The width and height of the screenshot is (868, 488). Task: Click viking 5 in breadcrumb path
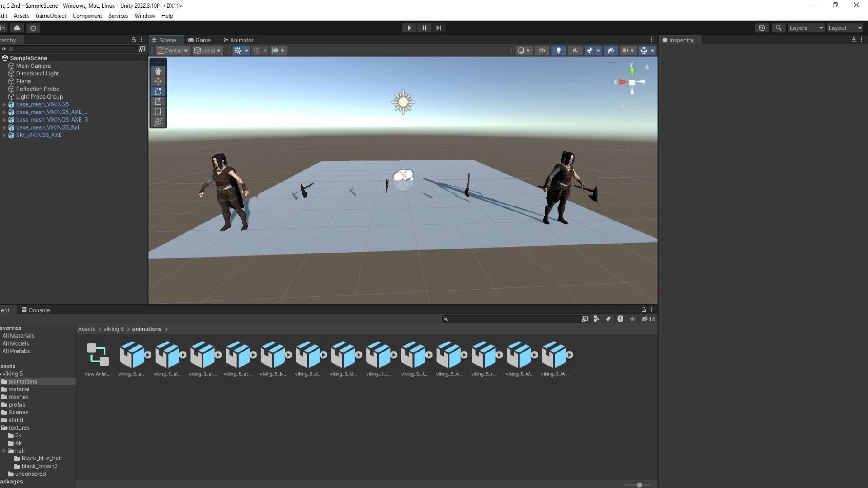click(113, 329)
